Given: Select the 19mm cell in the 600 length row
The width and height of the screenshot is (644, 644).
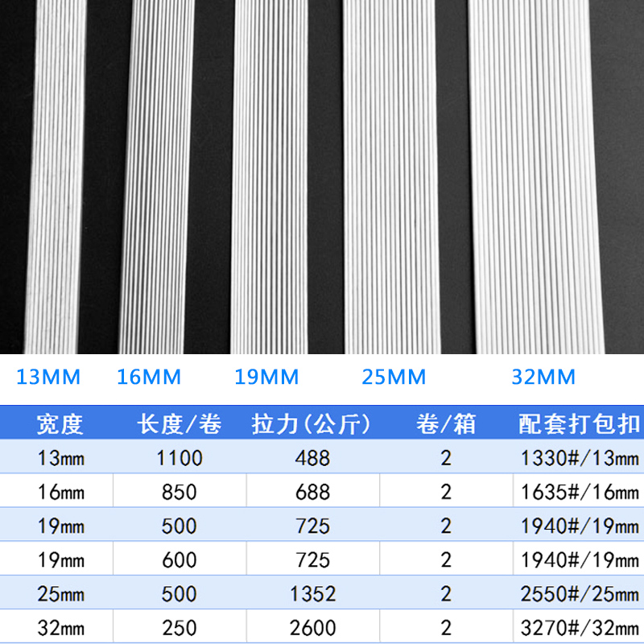Looking at the screenshot, I should [x=61, y=559].
